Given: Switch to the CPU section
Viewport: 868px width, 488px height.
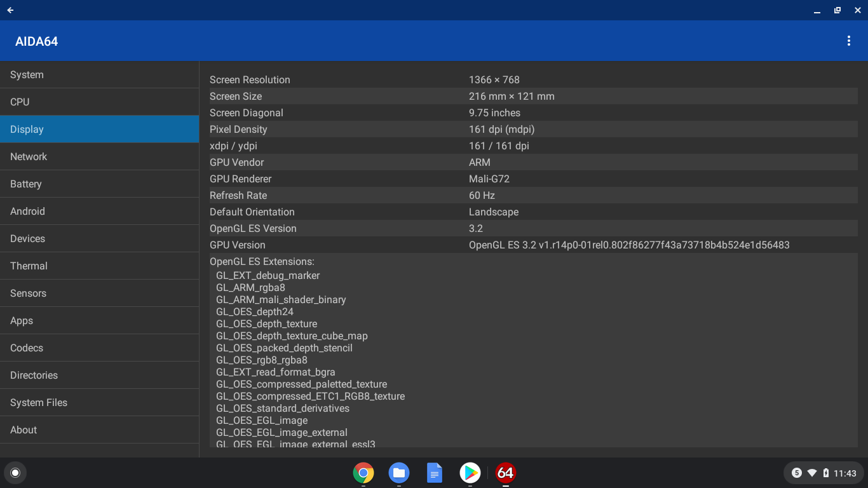Looking at the screenshot, I should point(99,102).
